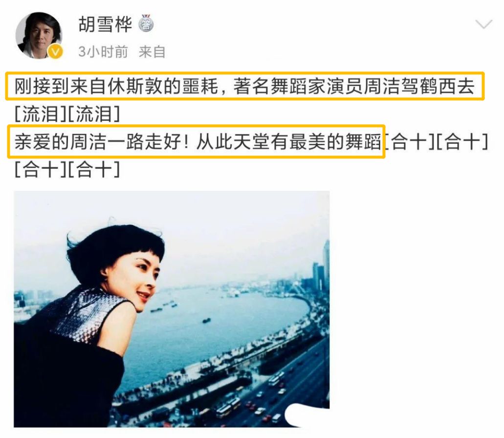Click the username 胡雪桦

click(x=105, y=24)
